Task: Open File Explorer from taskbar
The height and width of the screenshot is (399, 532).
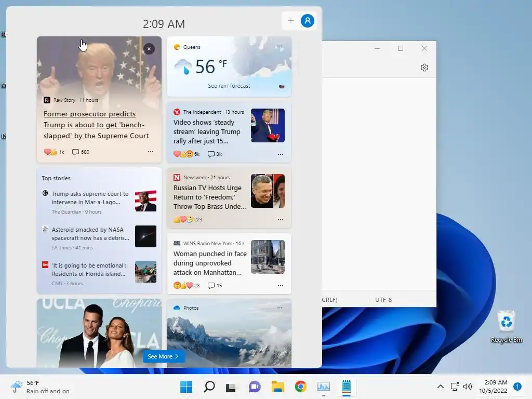Action: coord(277,387)
